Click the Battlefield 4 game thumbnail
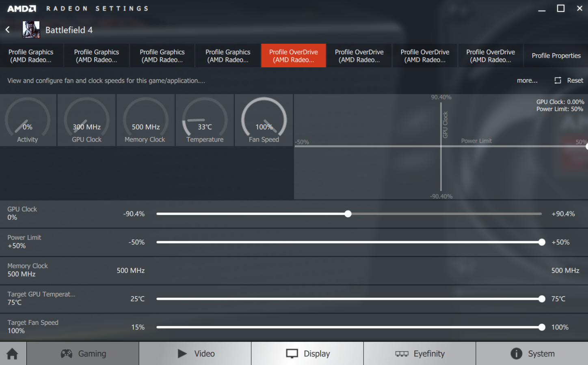The height and width of the screenshot is (365, 588). click(31, 30)
